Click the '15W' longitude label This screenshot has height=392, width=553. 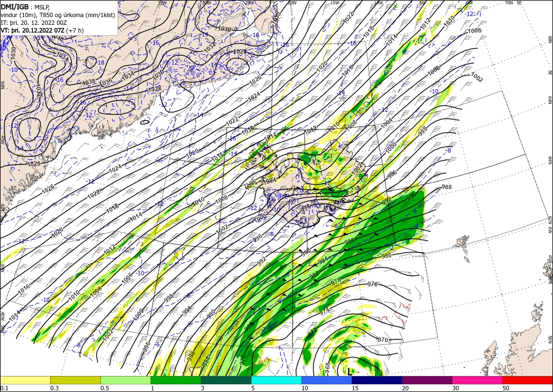[x=335, y=2]
